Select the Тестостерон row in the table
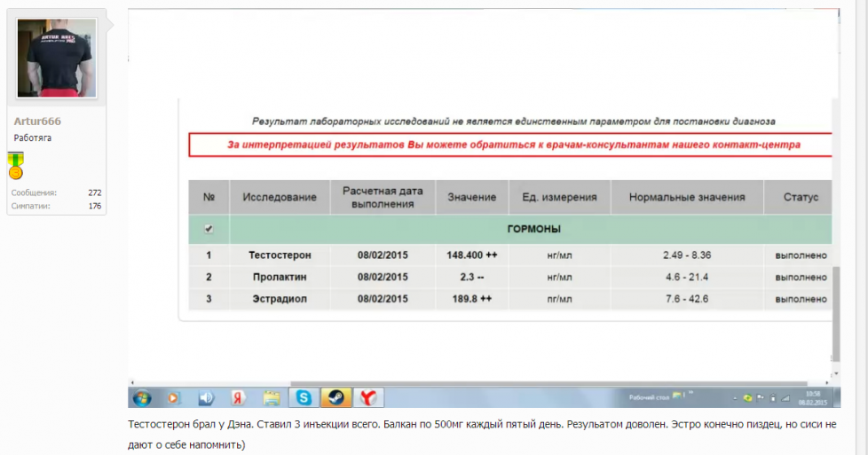Screen dimensions: 868x455 click(x=280, y=255)
